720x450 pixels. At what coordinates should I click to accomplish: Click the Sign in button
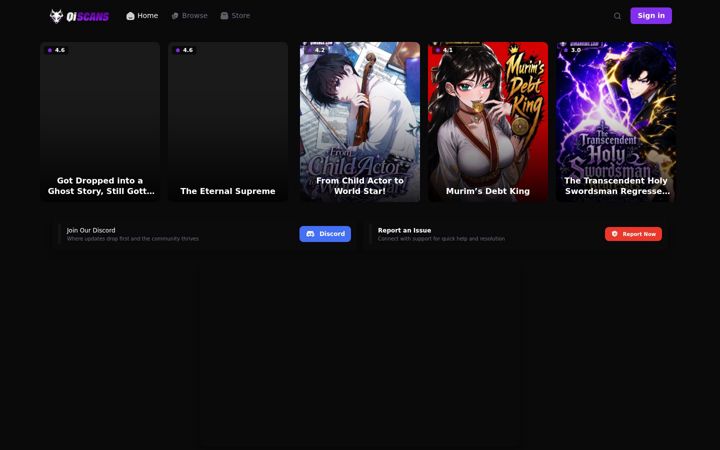pyautogui.click(x=651, y=16)
